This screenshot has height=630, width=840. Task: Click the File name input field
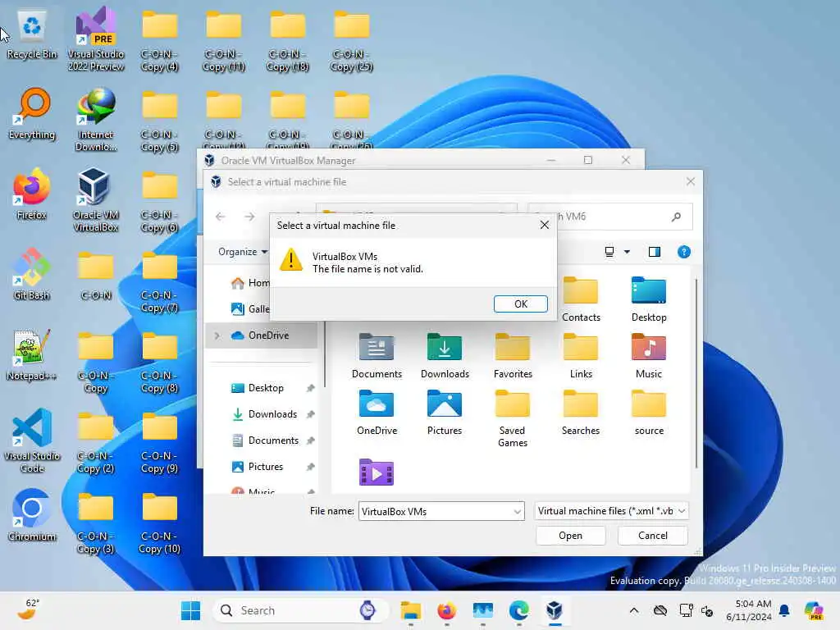(435, 511)
